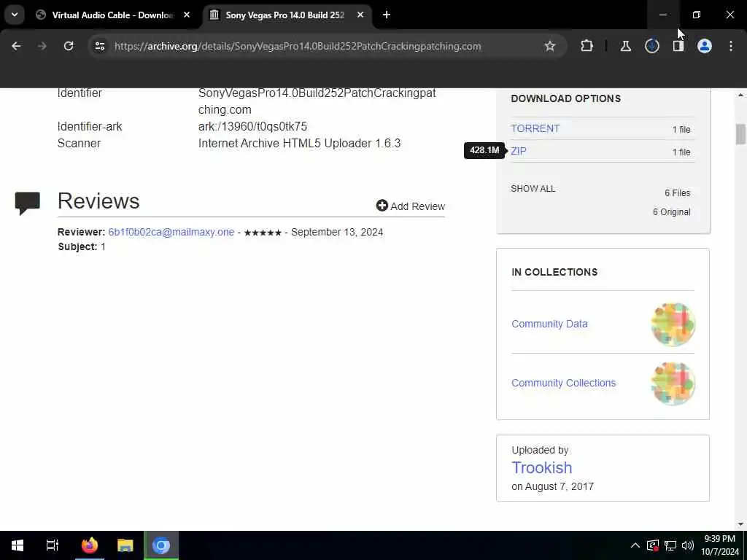Open the clock showing 9:39 PM
The width and height of the screenshot is (747, 560).
[x=719, y=545]
